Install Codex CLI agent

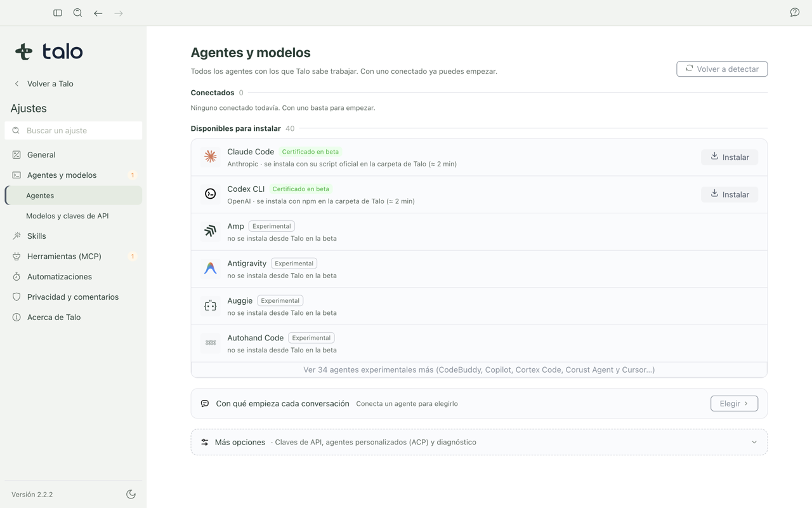pyautogui.click(x=730, y=194)
